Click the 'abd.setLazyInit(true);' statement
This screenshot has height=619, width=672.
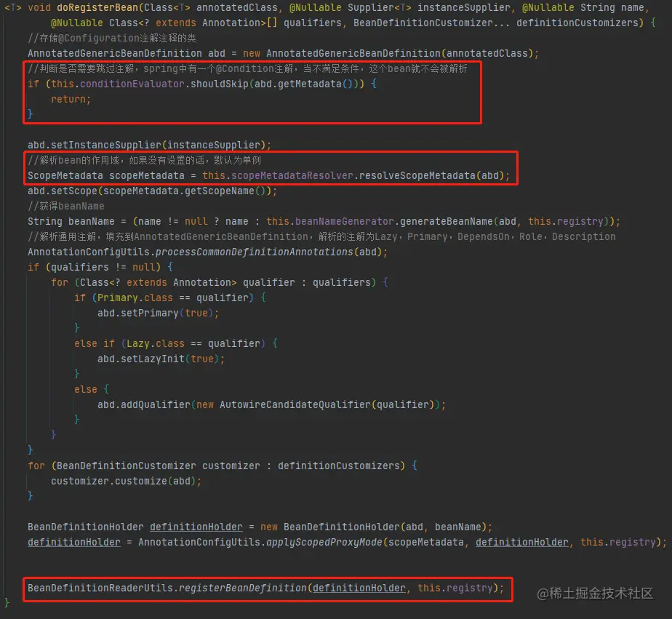point(161,359)
